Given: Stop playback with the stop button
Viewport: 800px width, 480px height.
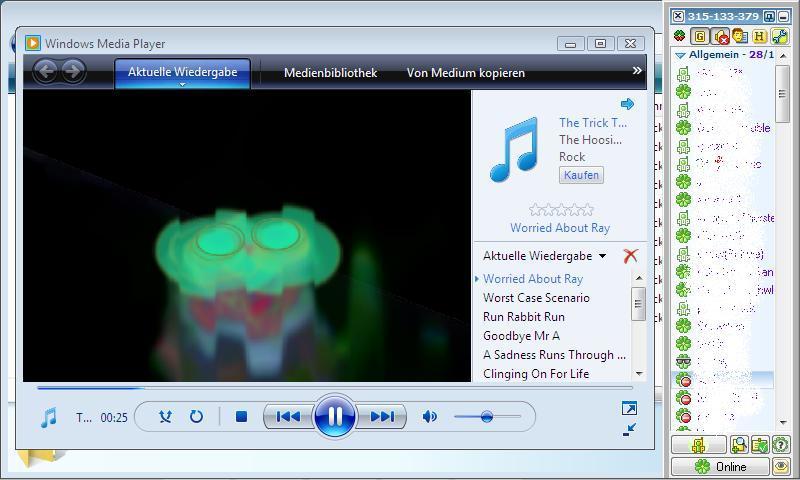Looking at the screenshot, I should (241, 417).
